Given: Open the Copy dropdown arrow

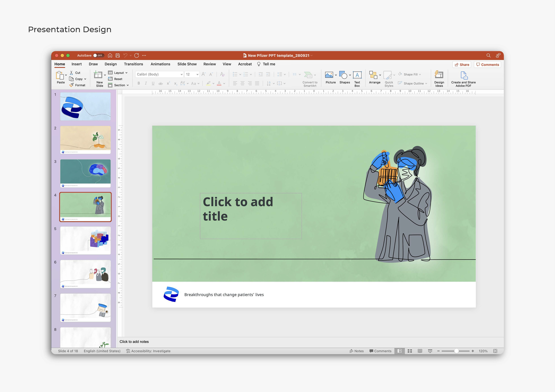Looking at the screenshot, I should (85, 79).
